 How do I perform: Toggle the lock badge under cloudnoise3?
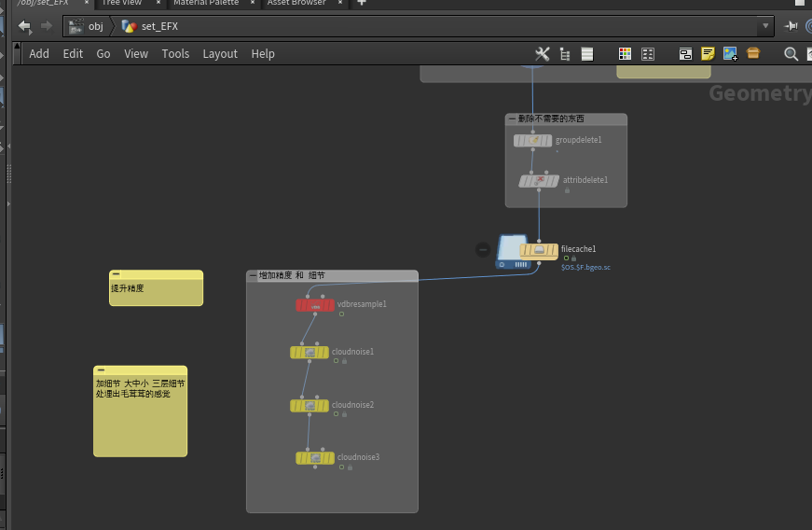351,467
